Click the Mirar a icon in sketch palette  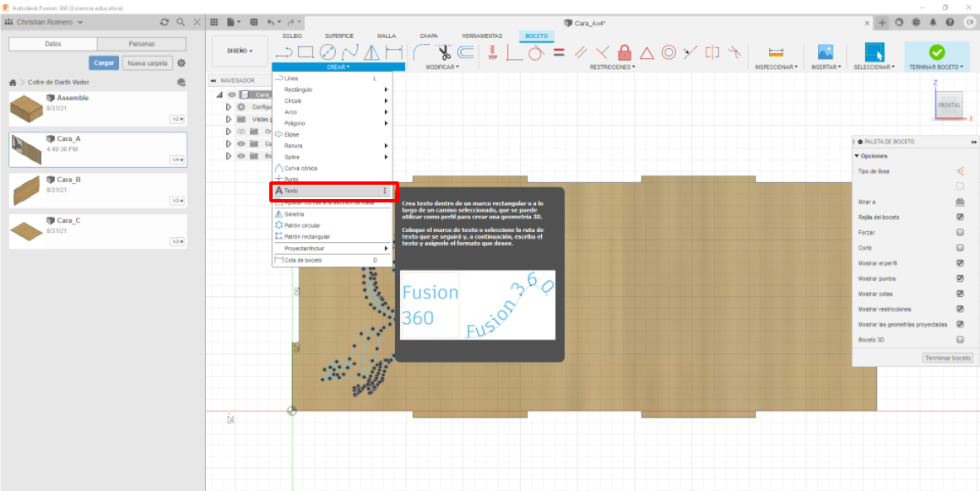960,202
